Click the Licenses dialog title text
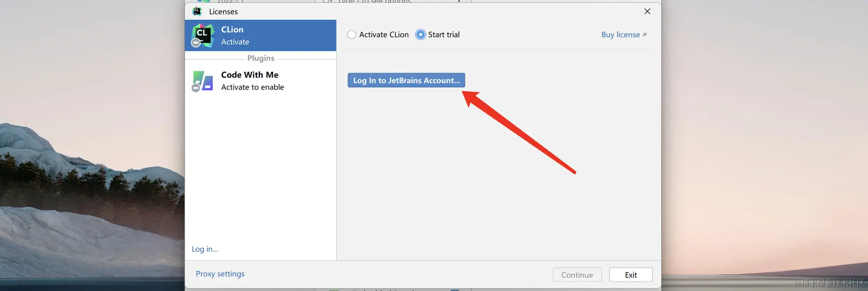 [x=223, y=11]
